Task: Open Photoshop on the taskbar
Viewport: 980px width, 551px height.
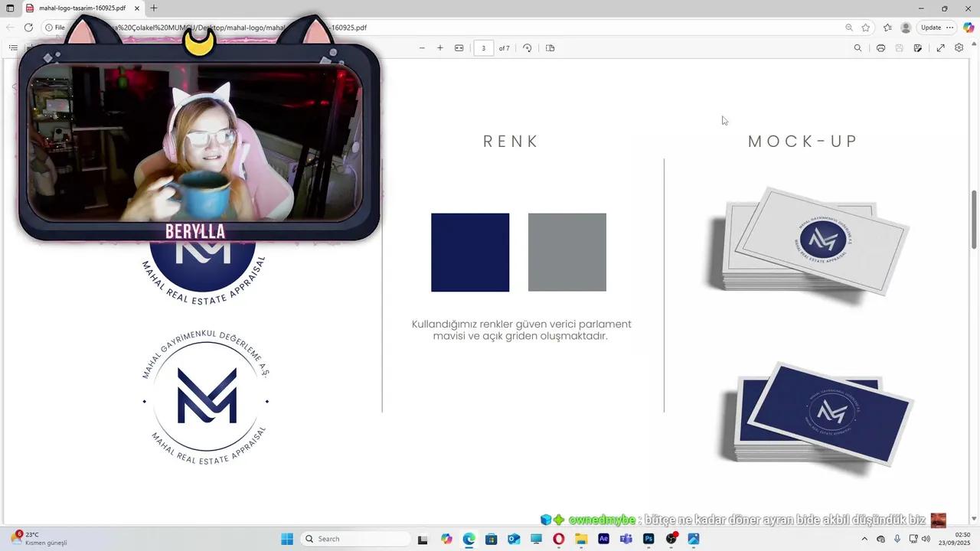Action: coord(649,539)
